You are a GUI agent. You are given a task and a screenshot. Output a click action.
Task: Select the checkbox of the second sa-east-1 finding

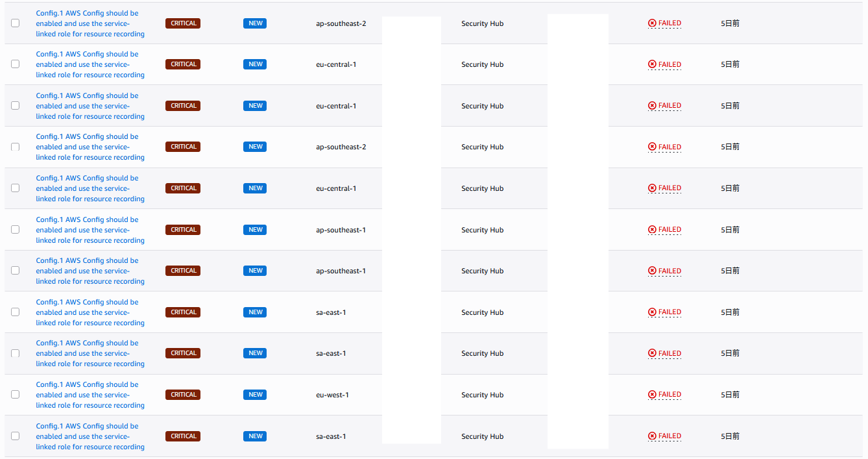coord(16,353)
